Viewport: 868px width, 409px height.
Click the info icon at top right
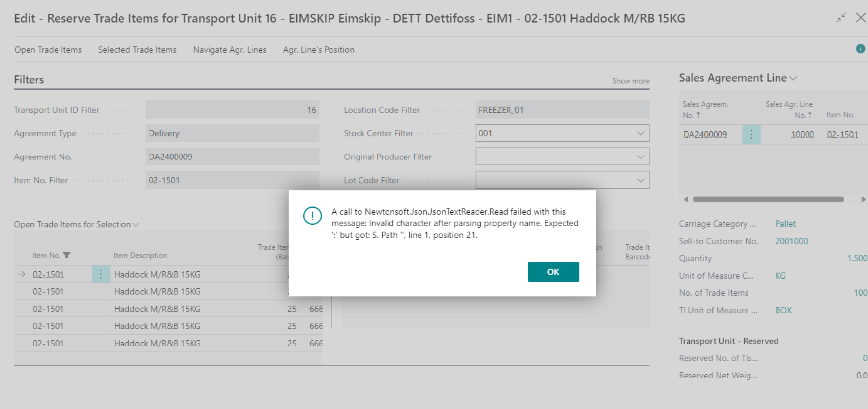click(860, 49)
